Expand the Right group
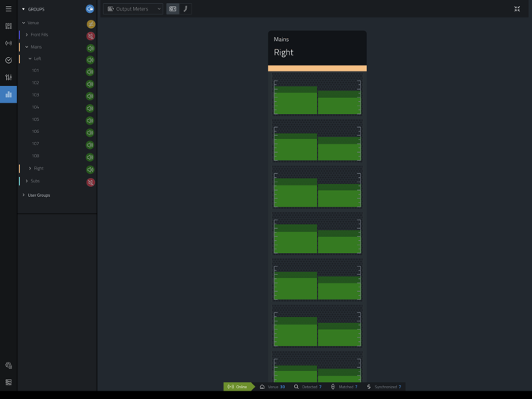This screenshot has height=399, width=532. (30, 168)
